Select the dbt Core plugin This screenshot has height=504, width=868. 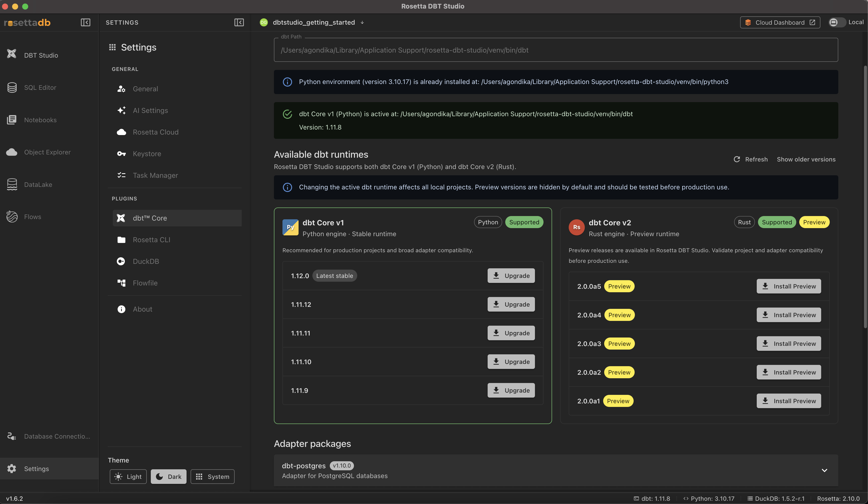tap(177, 218)
